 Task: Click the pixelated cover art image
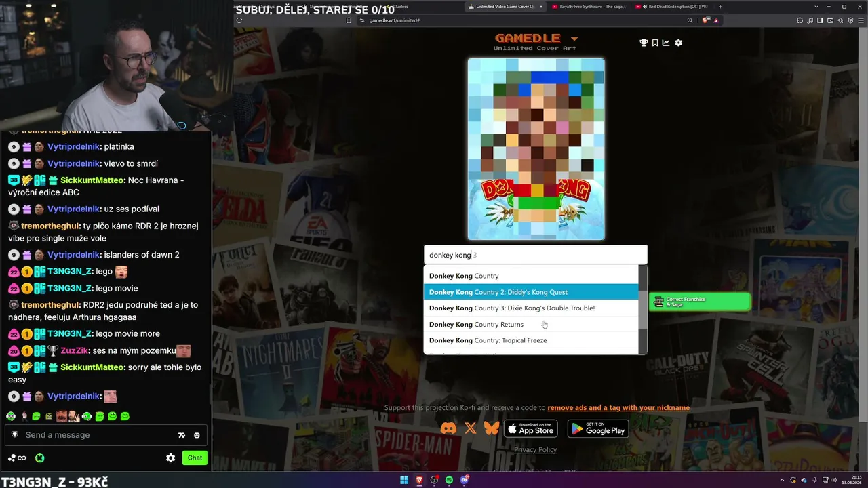click(x=536, y=149)
